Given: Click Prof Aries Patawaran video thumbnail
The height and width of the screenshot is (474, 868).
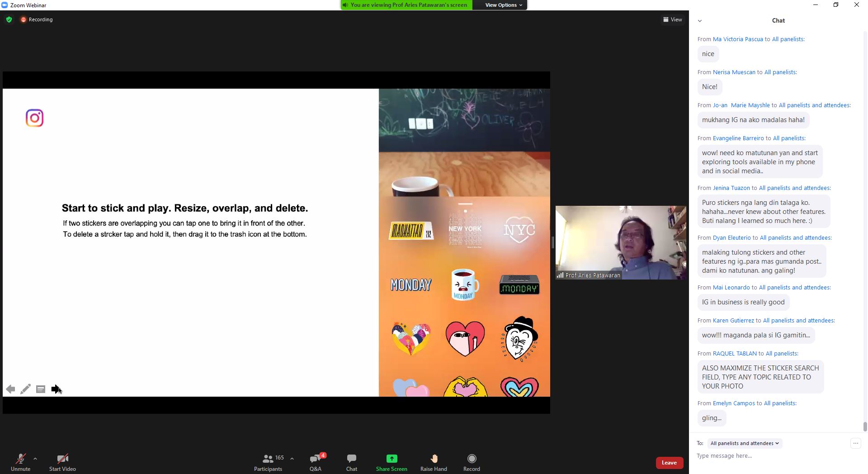Looking at the screenshot, I should pos(621,242).
